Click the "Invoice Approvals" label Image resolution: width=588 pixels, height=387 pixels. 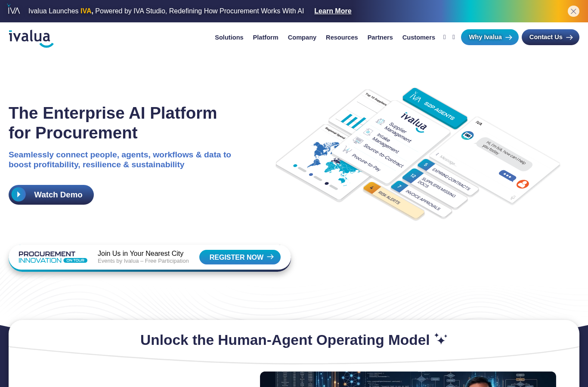tap(423, 200)
